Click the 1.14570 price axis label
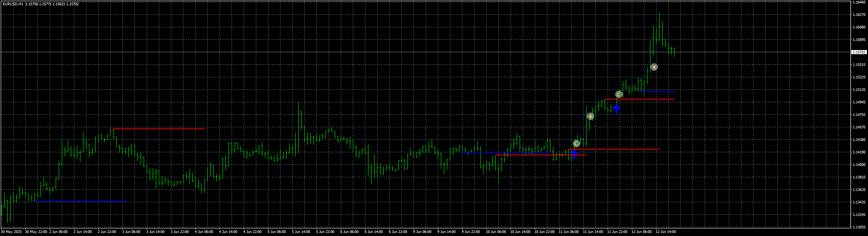Screen dimensions: 868x236 859,127
